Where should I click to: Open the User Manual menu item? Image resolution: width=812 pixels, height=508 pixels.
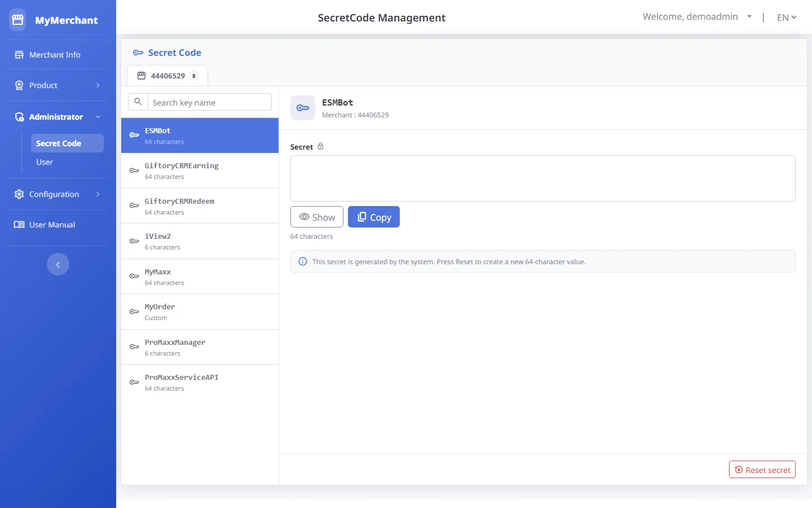(58, 225)
